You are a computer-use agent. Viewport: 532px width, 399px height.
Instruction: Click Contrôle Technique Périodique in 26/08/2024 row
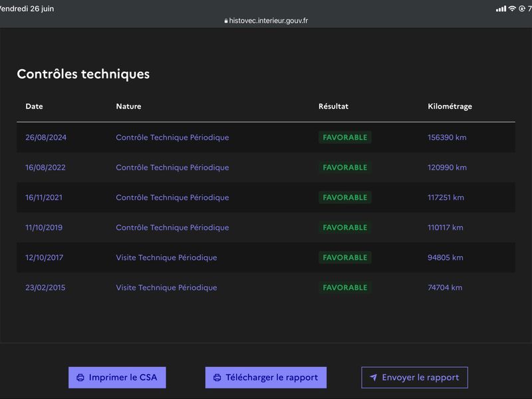point(172,138)
